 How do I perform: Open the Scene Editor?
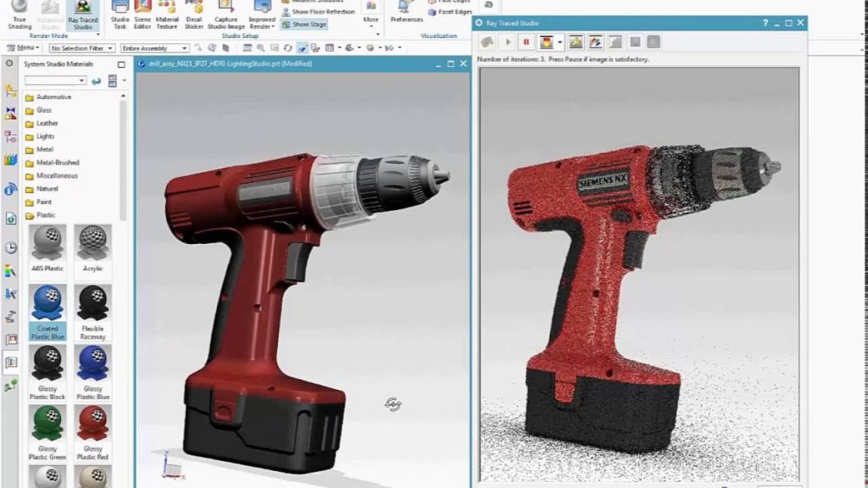click(x=142, y=13)
